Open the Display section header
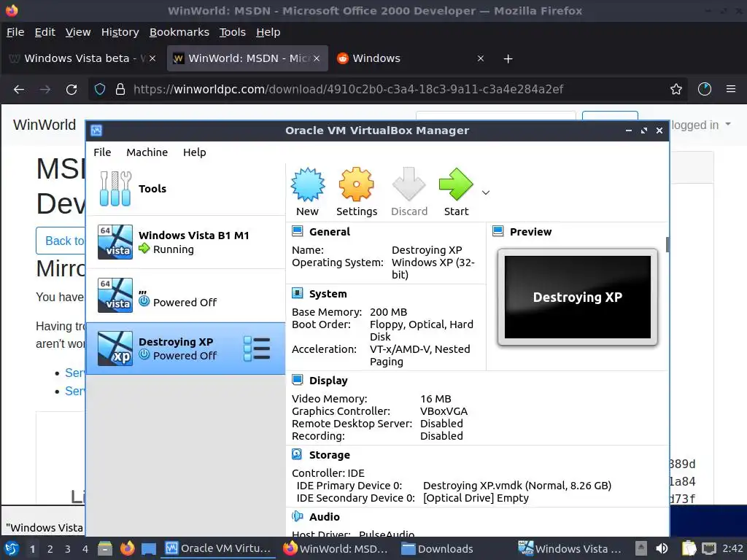Image resolution: width=747 pixels, height=560 pixels. 328,381
